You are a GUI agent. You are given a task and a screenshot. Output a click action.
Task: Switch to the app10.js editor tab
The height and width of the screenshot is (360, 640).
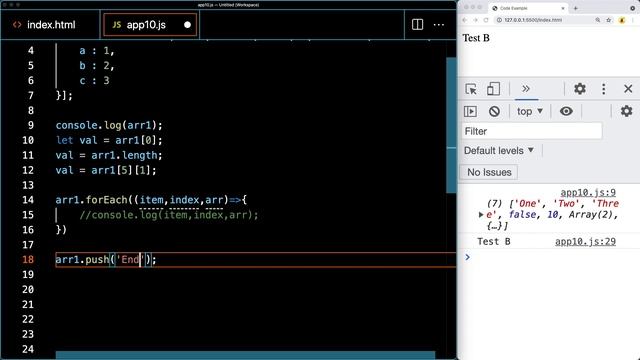point(150,25)
